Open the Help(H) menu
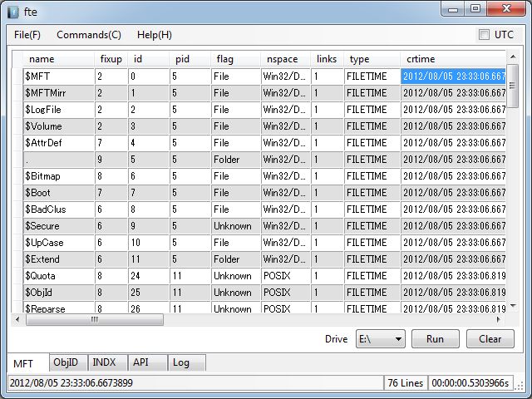Image resolution: width=532 pixels, height=399 pixels. point(155,35)
